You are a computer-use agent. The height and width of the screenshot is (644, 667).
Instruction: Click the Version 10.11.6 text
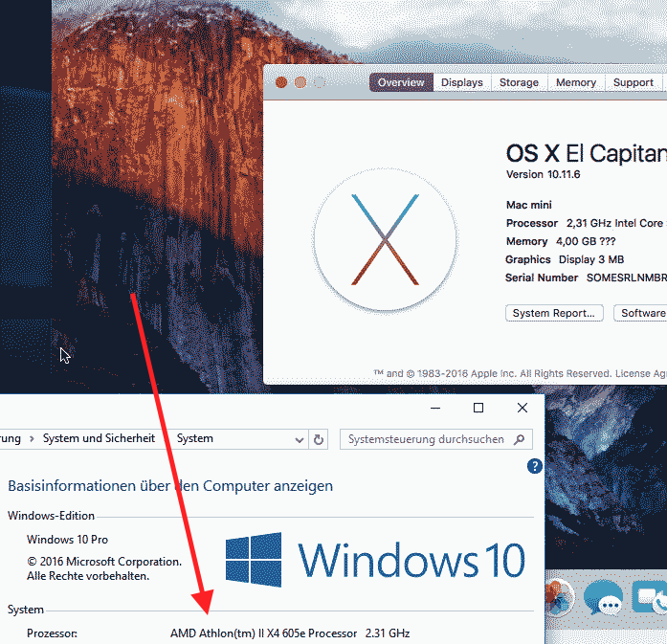tap(543, 174)
